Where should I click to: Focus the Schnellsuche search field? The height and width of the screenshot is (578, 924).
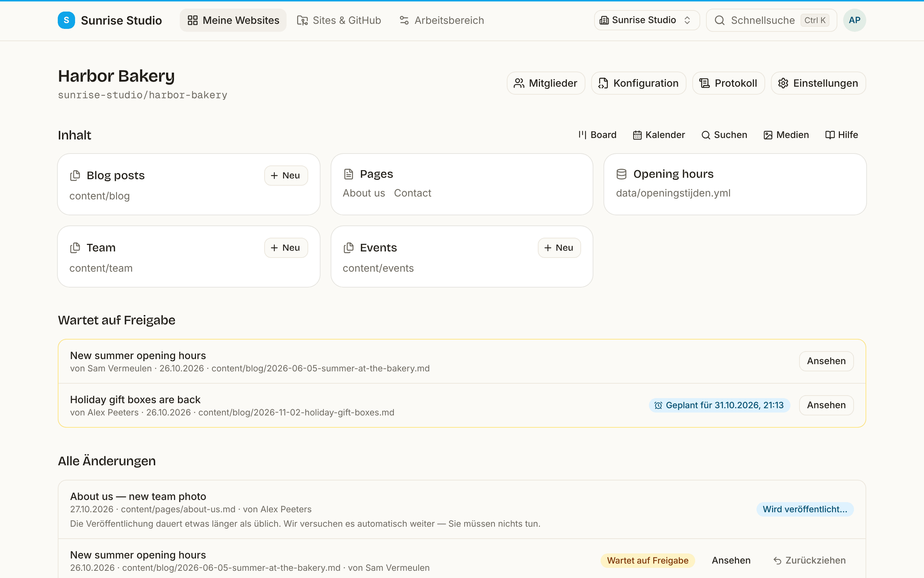[771, 20]
